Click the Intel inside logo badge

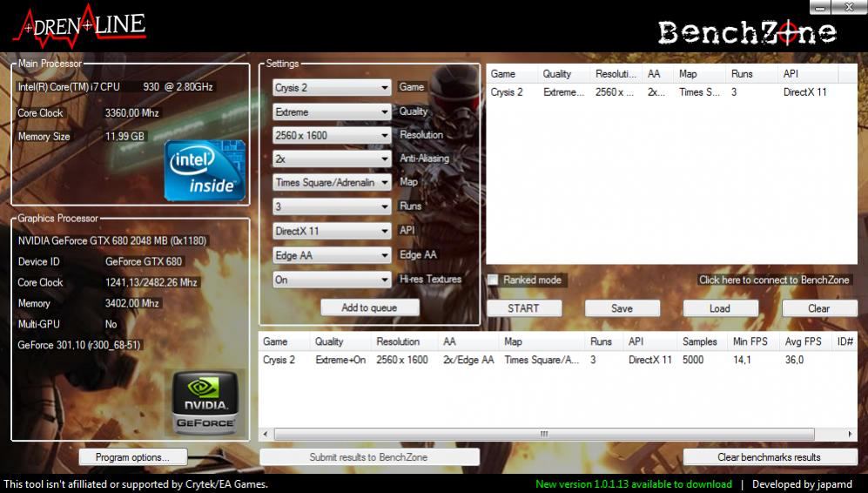[205, 170]
